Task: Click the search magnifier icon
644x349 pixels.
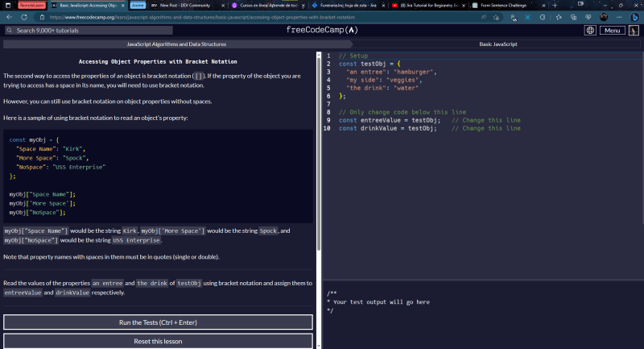Action: pyautogui.click(x=9, y=31)
